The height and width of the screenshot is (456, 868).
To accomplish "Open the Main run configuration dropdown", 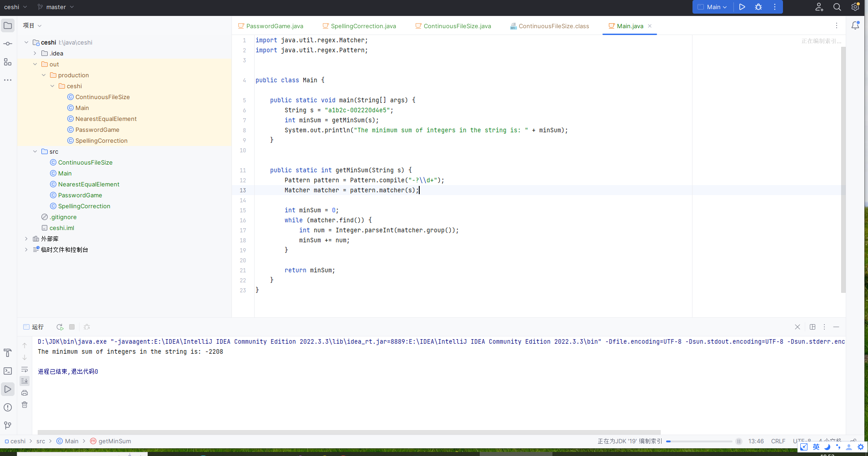I will [712, 7].
